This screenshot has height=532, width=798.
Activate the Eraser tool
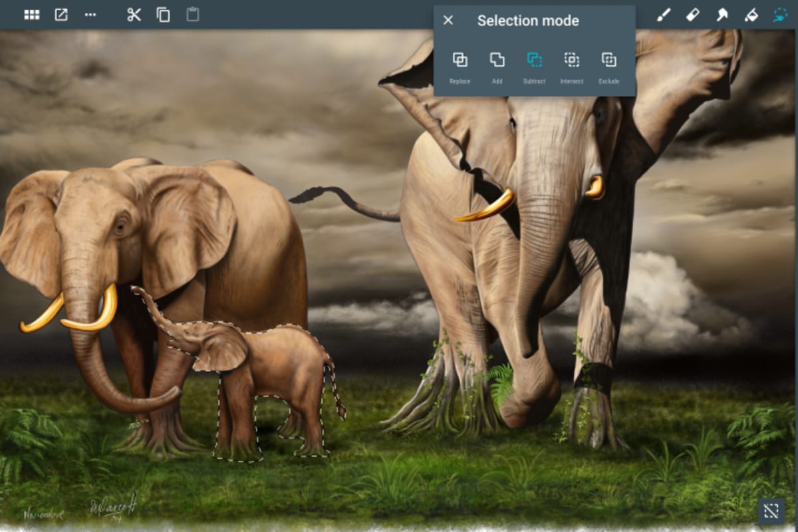(x=692, y=15)
